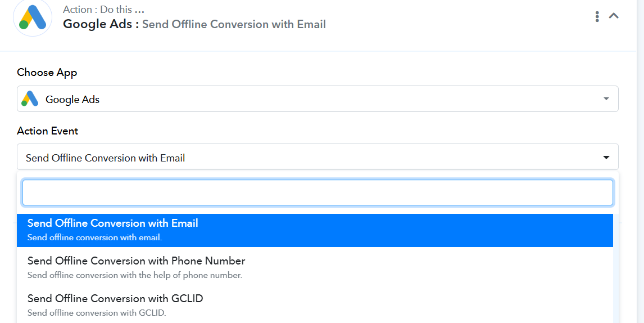Image resolution: width=644 pixels, height=323 pixels.
Task: Collapse the action step using the chevron
Action: [x=614, y=16]
